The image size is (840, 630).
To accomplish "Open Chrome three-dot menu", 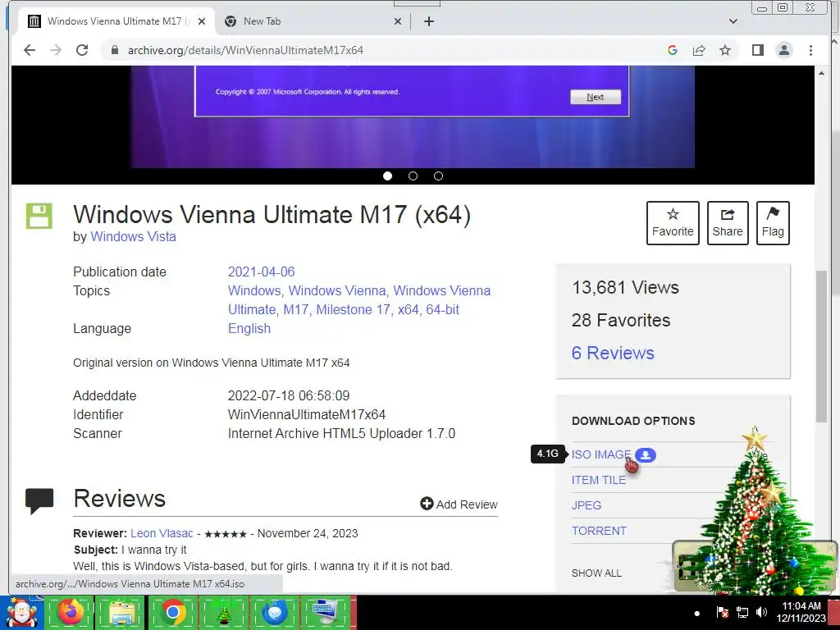I will pyautogui.click(x=810, y=50).
